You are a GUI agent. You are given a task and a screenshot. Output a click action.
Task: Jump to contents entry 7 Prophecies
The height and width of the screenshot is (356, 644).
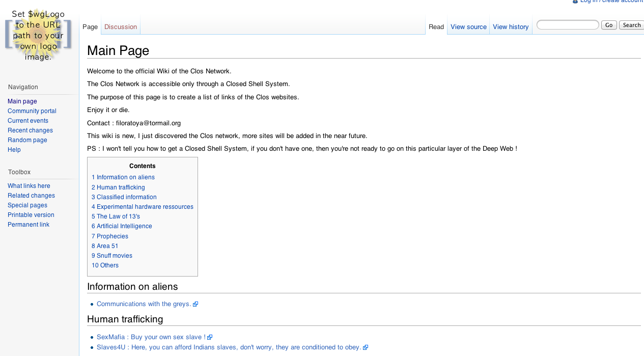click(110, 236)
